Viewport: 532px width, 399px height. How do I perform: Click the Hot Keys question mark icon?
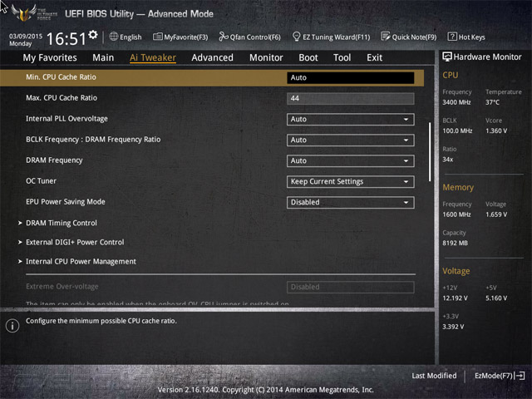pyautogui.click(x=452, y=37)
